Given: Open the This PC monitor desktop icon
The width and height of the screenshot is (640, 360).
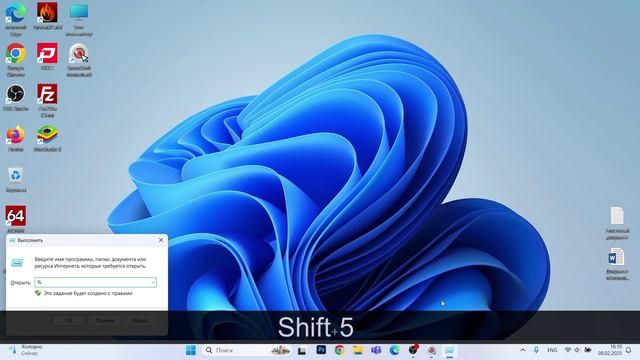Looking at the screenshot, I should pyautogui.click(x=79, y=19).
